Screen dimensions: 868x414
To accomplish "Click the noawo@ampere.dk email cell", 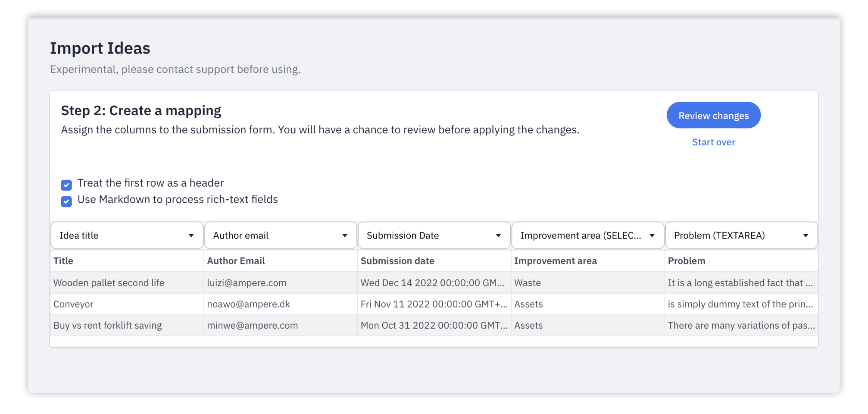I will pyautogui.click(x=248, y=304).
